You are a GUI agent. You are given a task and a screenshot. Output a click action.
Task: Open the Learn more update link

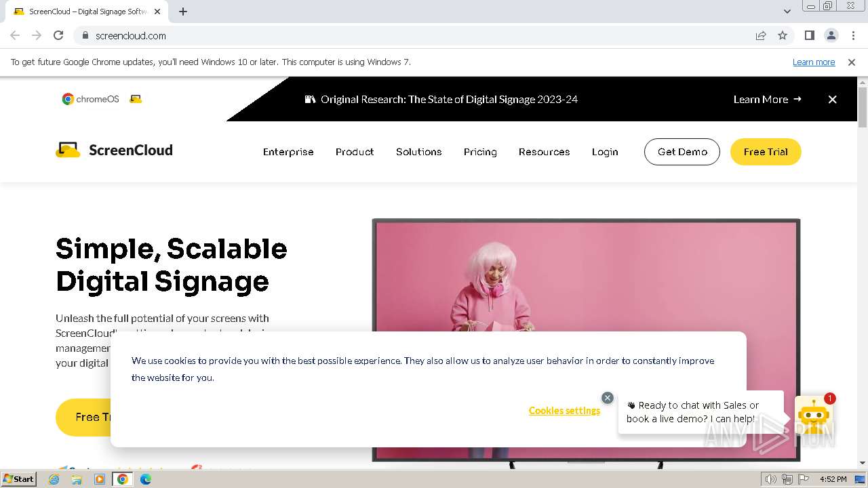pyautogui.click(x=814, y=62)
